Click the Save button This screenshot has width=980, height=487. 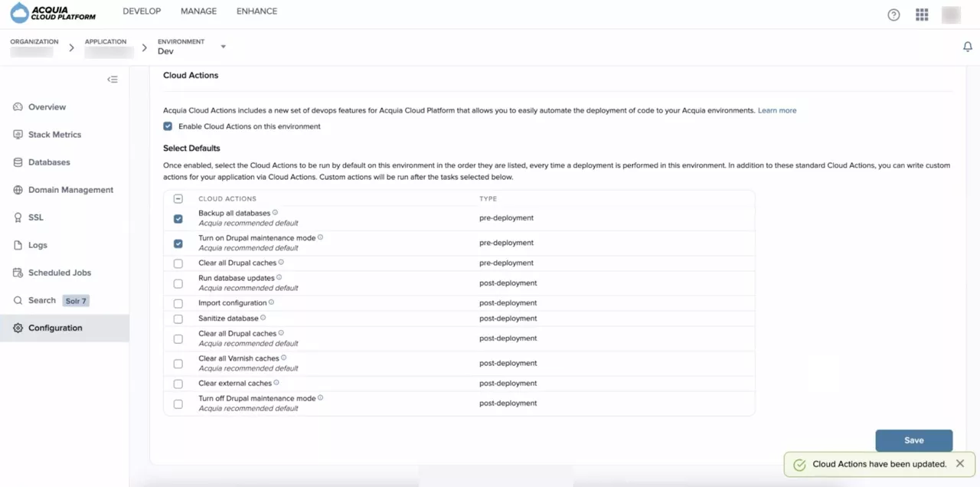913,440
